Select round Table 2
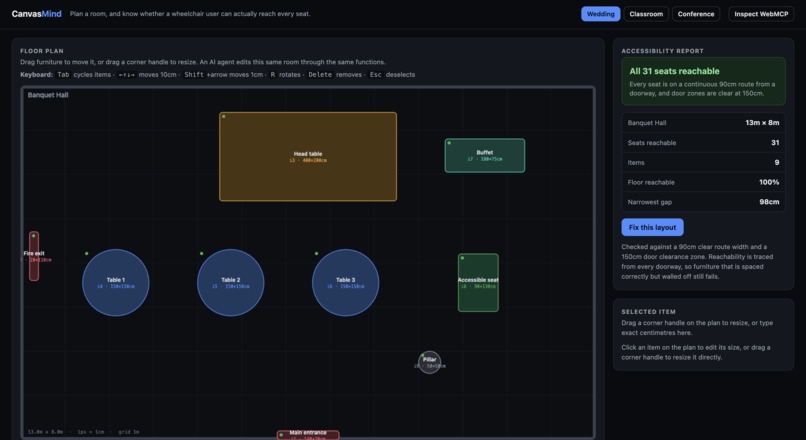Viewport: 806px width, 440px height. click(231, 283)
